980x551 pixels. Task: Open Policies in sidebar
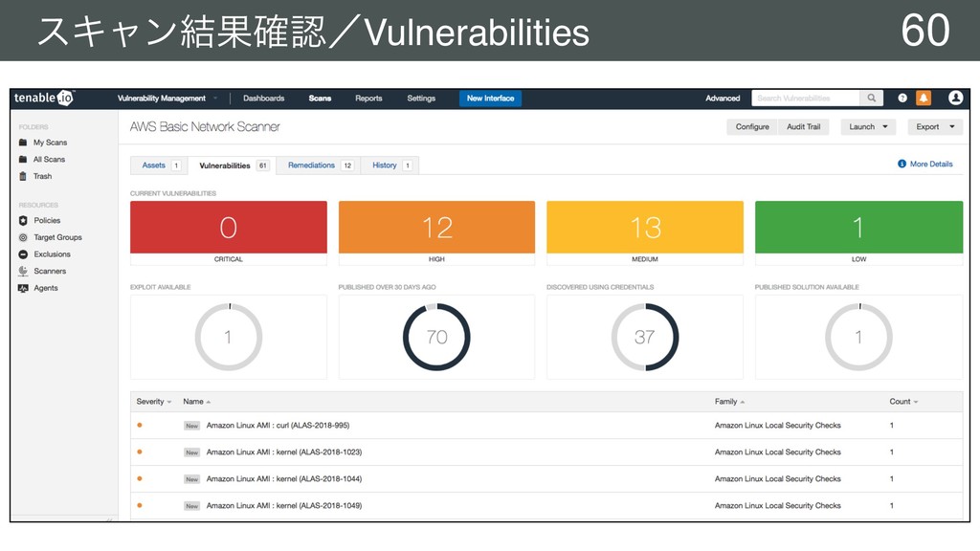coord(47,221)
